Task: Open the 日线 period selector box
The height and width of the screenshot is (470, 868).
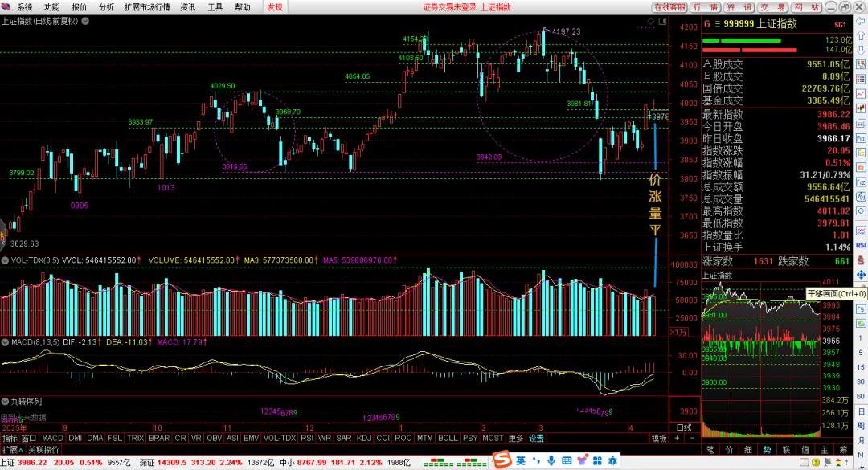Action: [684, 427]
